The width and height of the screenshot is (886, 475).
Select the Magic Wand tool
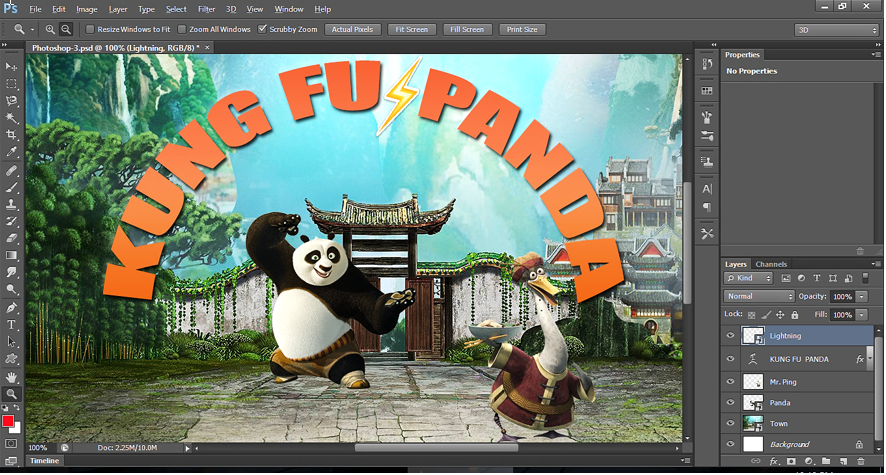pos(11,117)
